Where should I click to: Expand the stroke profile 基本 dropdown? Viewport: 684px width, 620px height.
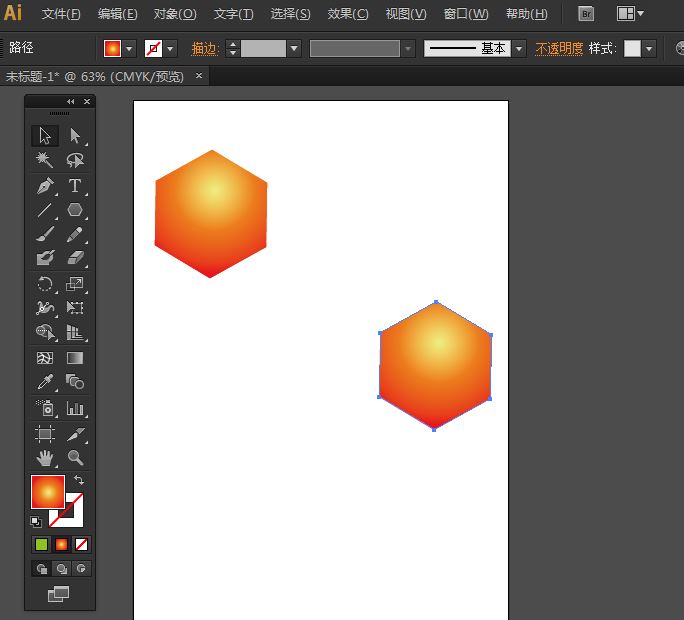tap(519, 48)
